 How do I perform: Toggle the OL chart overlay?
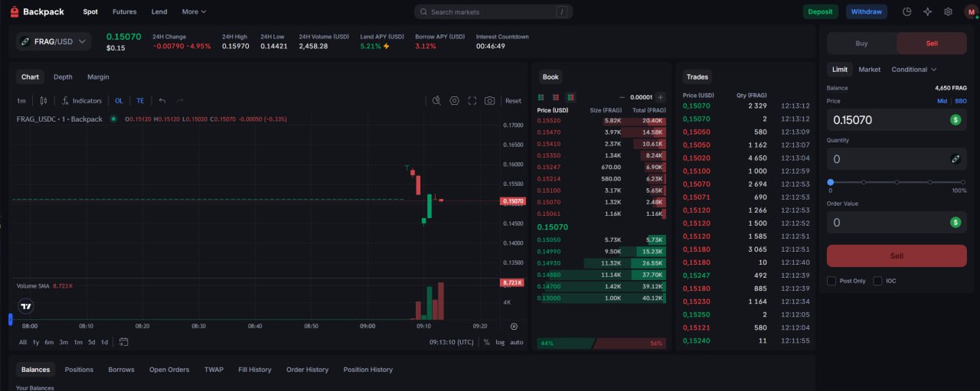pyautogui.click(x=119, y=100)
